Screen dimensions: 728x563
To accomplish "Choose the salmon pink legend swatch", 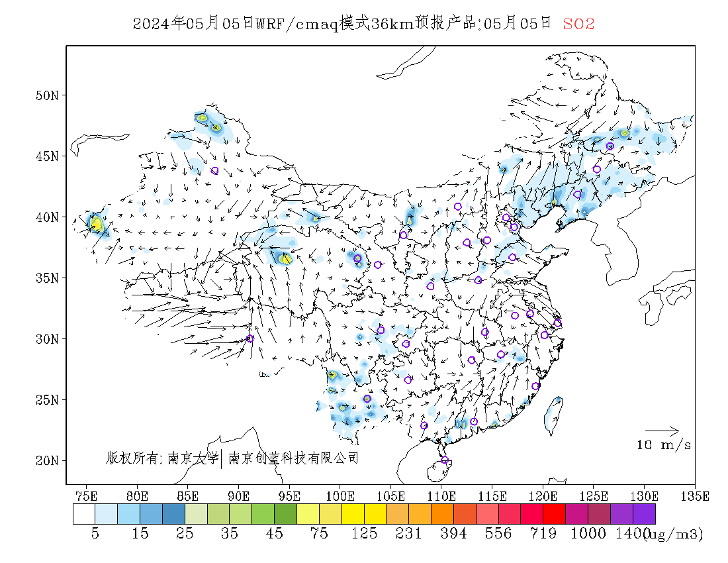I will pos(487,514).
